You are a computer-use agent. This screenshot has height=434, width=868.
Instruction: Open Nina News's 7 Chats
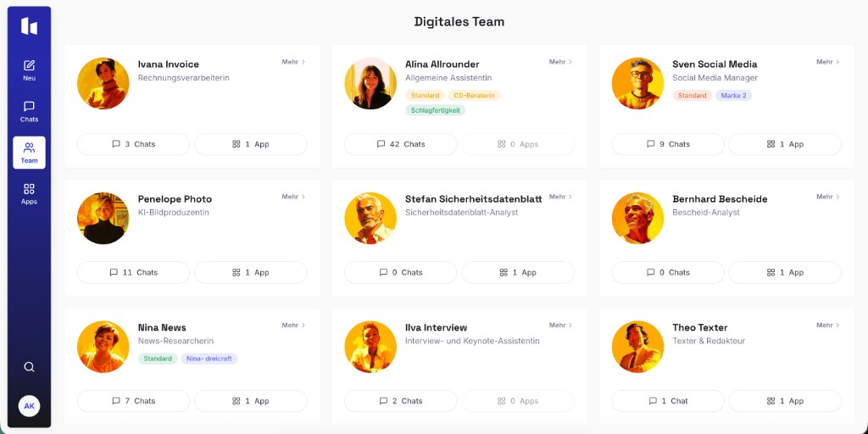133,401
